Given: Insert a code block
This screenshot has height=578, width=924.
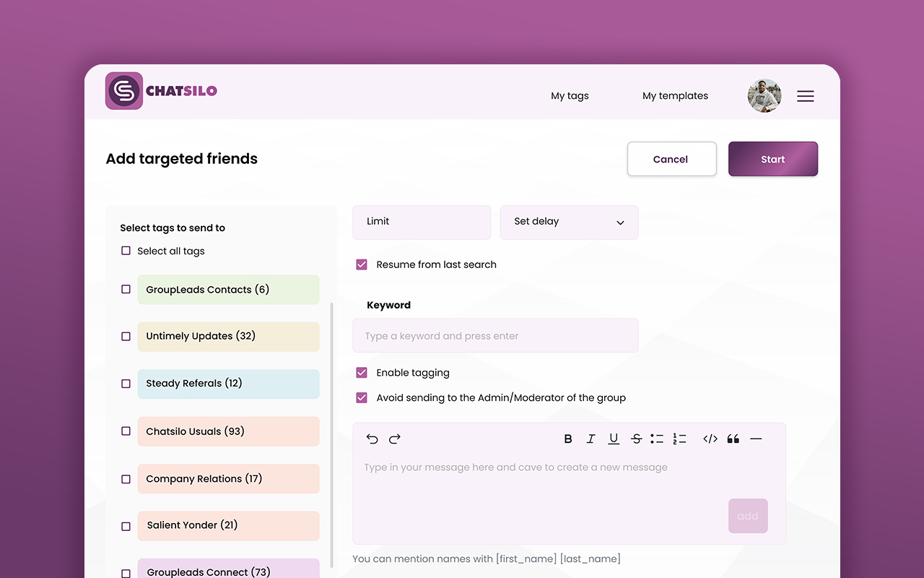Looking at the screenshot, I should point(710,439).
